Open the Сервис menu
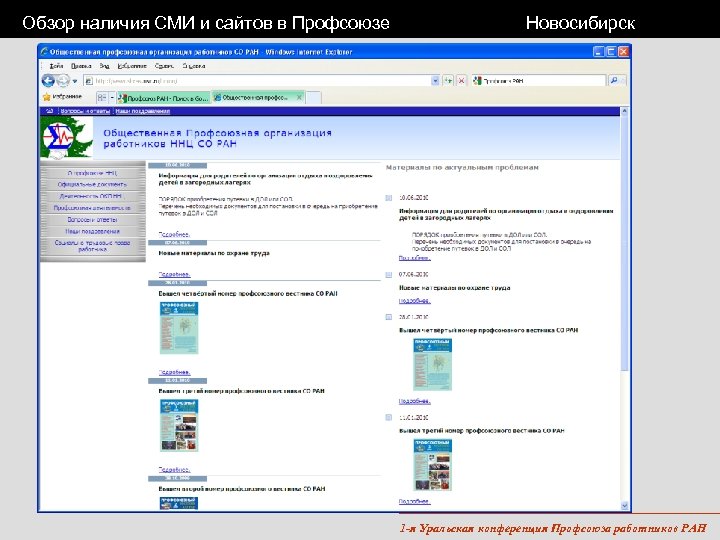Image resolution: width=720 pixels, height=540 pixels. (x=164, y=66)
